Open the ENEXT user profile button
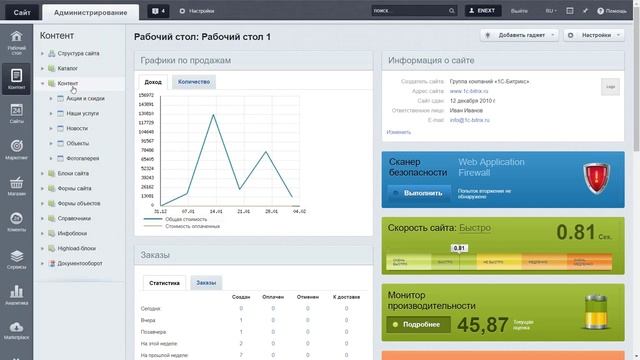This screenshot has height=360, width=640. 483,11
